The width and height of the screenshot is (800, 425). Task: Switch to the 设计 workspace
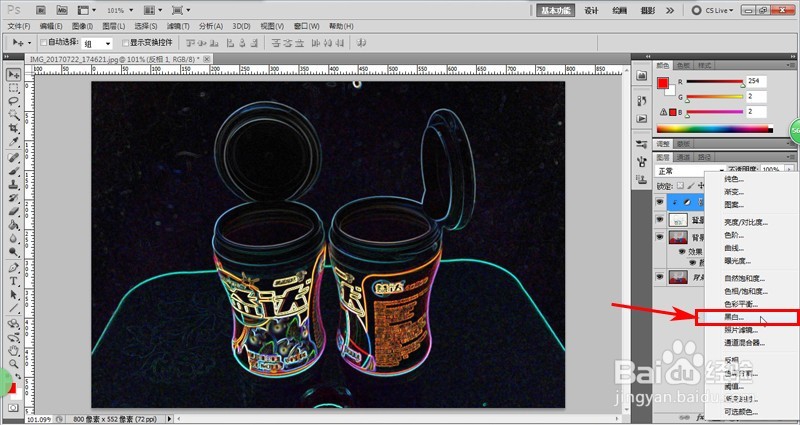[x=591, y=10]
